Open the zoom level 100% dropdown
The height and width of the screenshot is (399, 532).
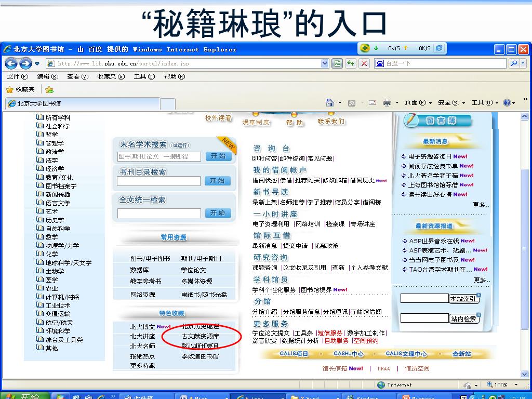pyautogui.click(x=516, y=385)
